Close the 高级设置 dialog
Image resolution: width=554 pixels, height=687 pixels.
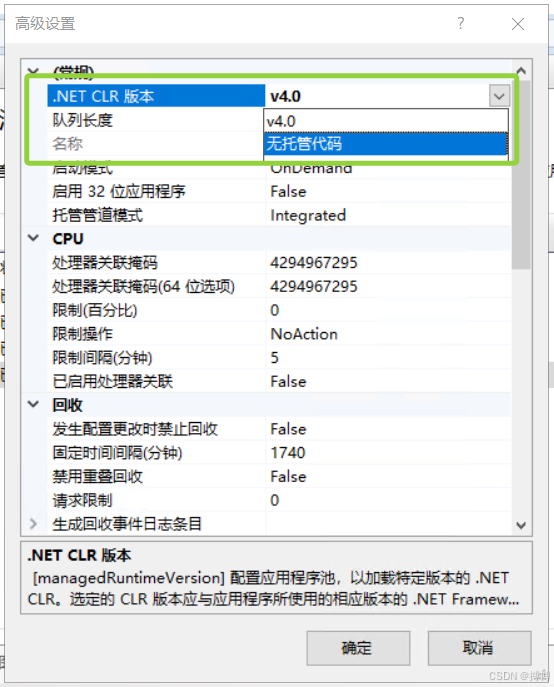click(518, 24)
